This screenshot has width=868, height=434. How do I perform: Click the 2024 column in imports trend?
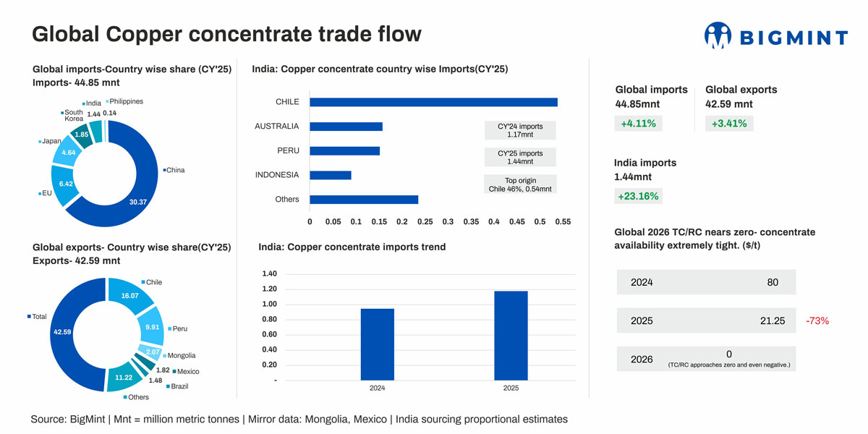[x=377, y=344]
